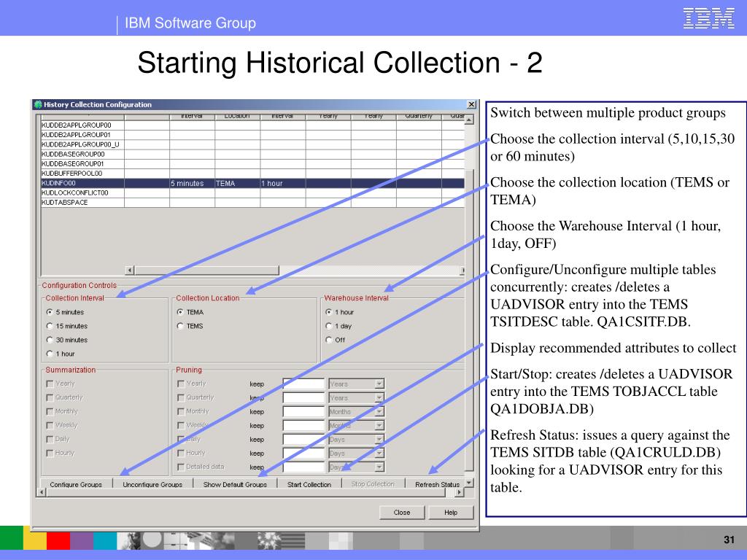This screenshot has width=747, height=560.
Task: Select the 5 minutes collection interval
Action: [50, 312]
